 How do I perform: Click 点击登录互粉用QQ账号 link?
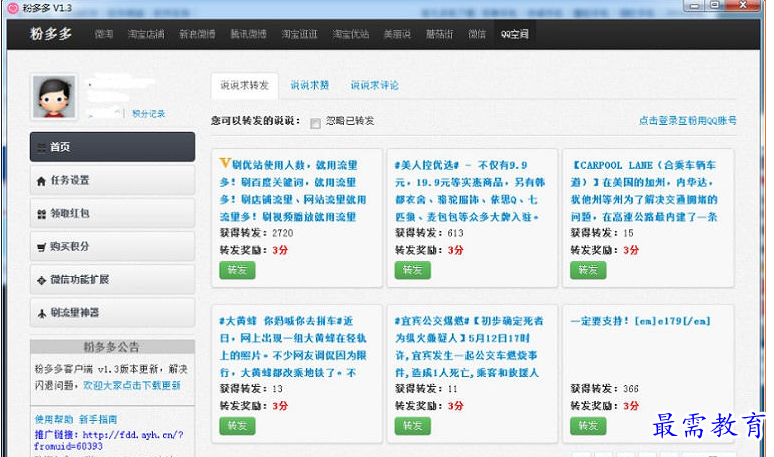click(x=688, y=120)
